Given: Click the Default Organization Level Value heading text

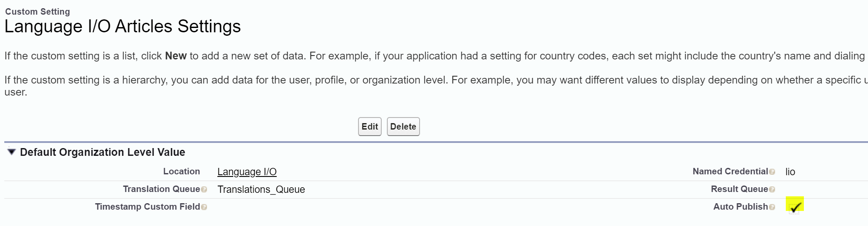Looking at the screenshot, I should pos(102,152).
